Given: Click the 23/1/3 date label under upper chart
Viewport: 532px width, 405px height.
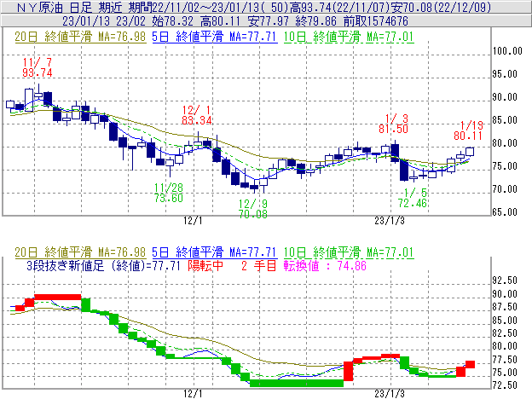Looking at the screenshot, I should [x=390, y=221].
